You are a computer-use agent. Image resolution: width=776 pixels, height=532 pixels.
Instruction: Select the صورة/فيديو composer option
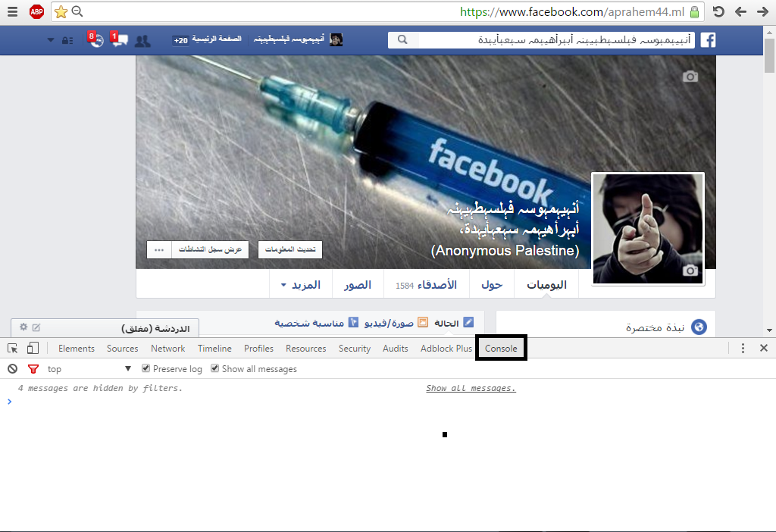[396, 323]
